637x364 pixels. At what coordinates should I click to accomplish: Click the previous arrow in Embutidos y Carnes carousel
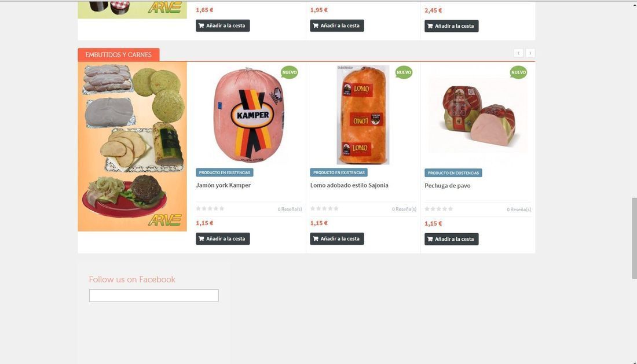pyautogui.click(x=518, y=53)
